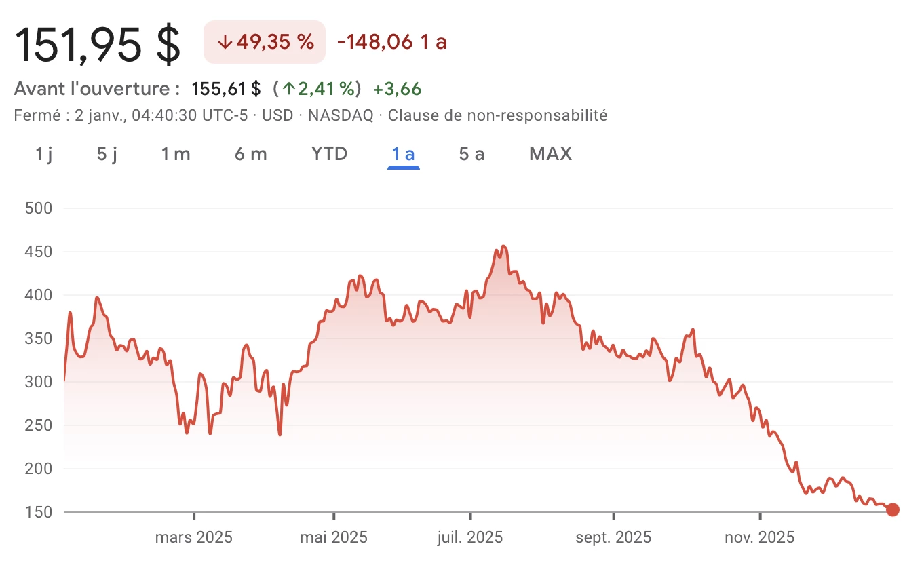
Task: Select the 6 m time range
Action: coord(250,154)
